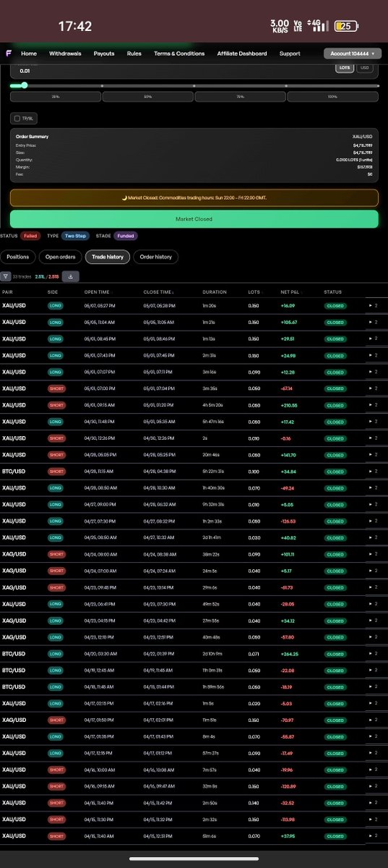Click the NET P&L column header
Screen dimensions: 388x868
tap(290, 292)
